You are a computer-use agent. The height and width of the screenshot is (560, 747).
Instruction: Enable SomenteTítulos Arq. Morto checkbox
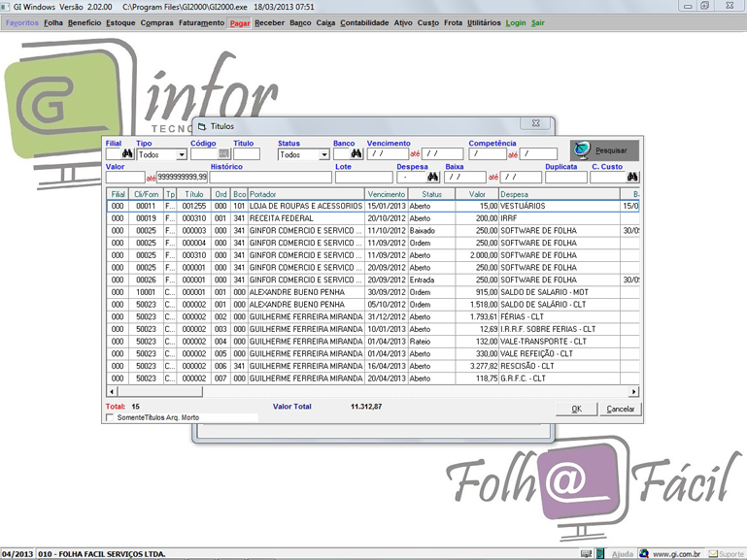[110, 417]
